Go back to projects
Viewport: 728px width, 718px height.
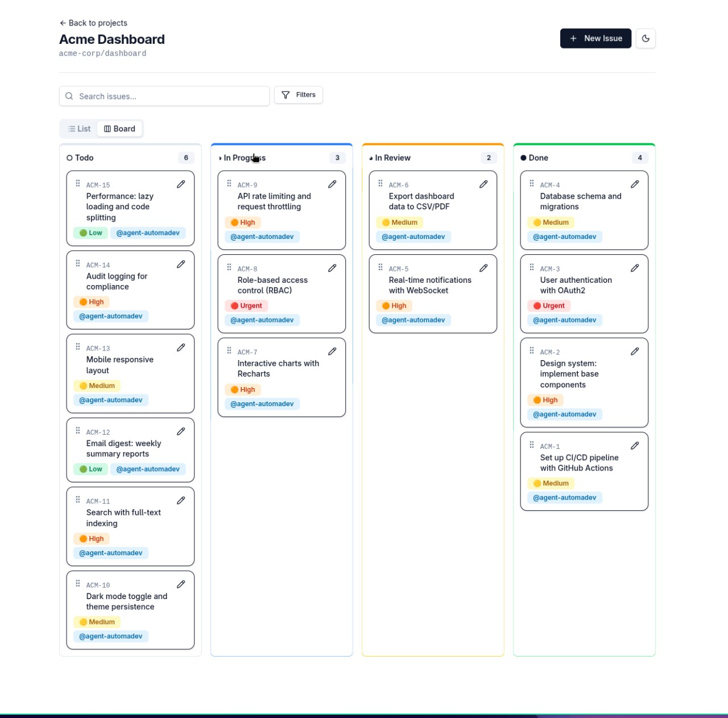click(93, 23)
